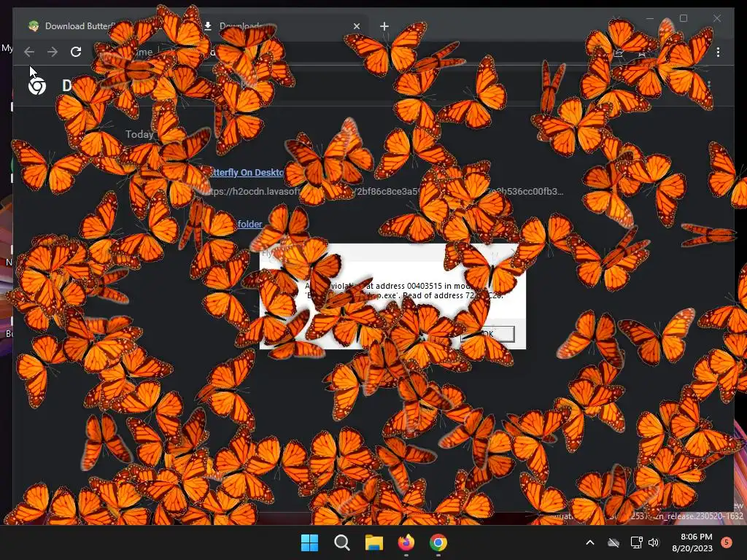Open the Chrome three-dot menu

coord(718,52)
